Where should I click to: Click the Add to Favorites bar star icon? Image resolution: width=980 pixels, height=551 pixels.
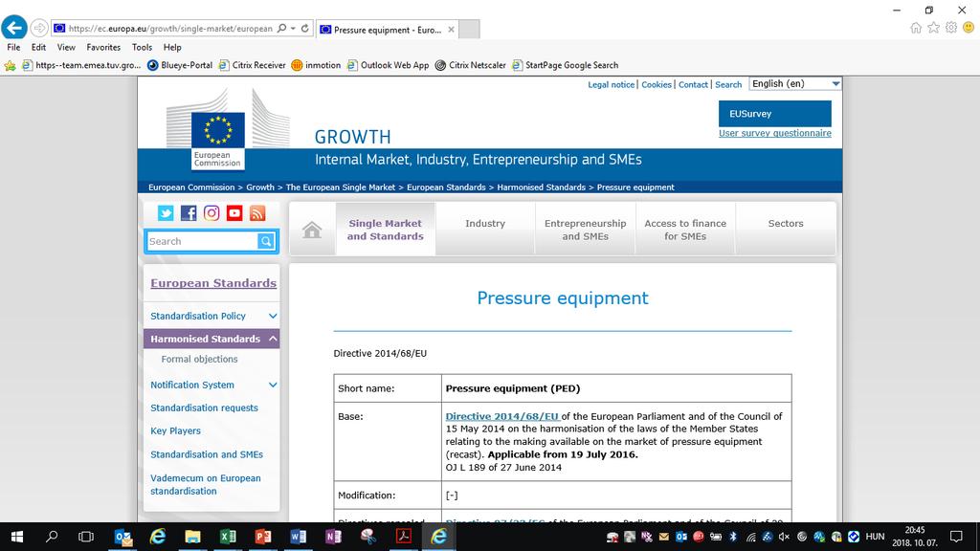pos(10,65)
